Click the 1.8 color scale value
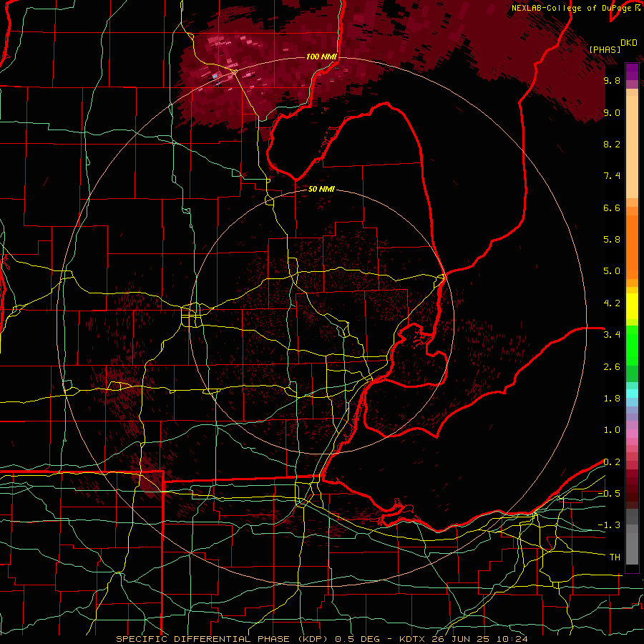This screenshot has height=644, width=644. tap(612, 399)
